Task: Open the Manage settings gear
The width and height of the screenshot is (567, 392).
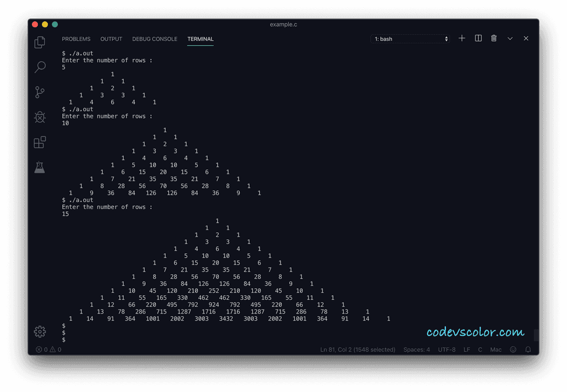Action: pos(40,332)
